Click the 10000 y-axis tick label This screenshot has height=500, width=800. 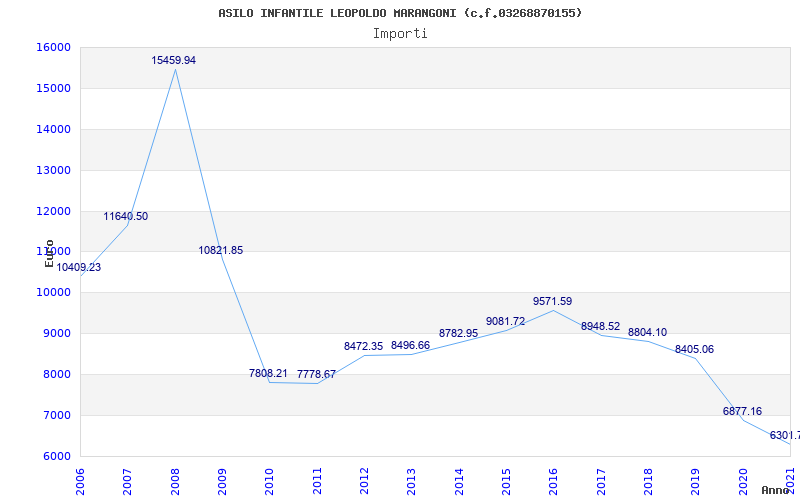(x=53, y=293)
